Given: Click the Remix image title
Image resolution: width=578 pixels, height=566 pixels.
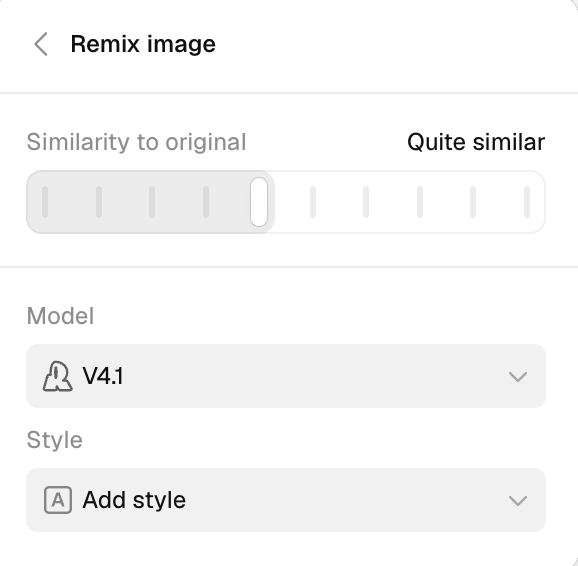Looking at the screenshot, I should point(143,44).
